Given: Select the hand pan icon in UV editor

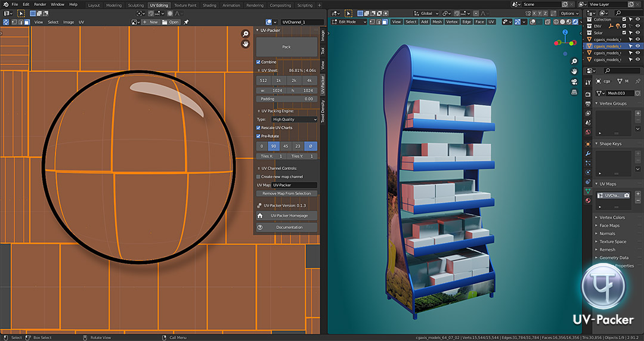Looking at the screenshot, I should coord(246,44).
